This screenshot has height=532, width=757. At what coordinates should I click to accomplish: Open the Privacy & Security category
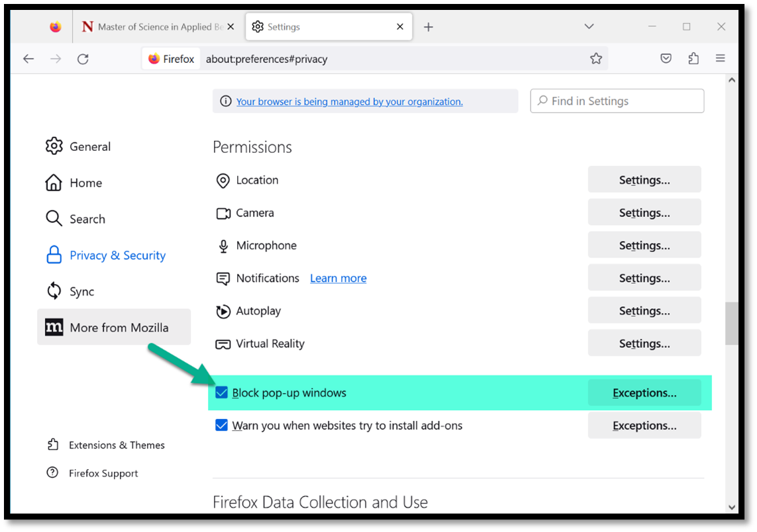117,255
